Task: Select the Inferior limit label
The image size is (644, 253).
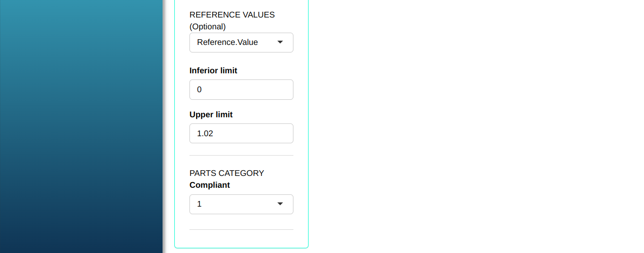Action: [x=213, y=70]
